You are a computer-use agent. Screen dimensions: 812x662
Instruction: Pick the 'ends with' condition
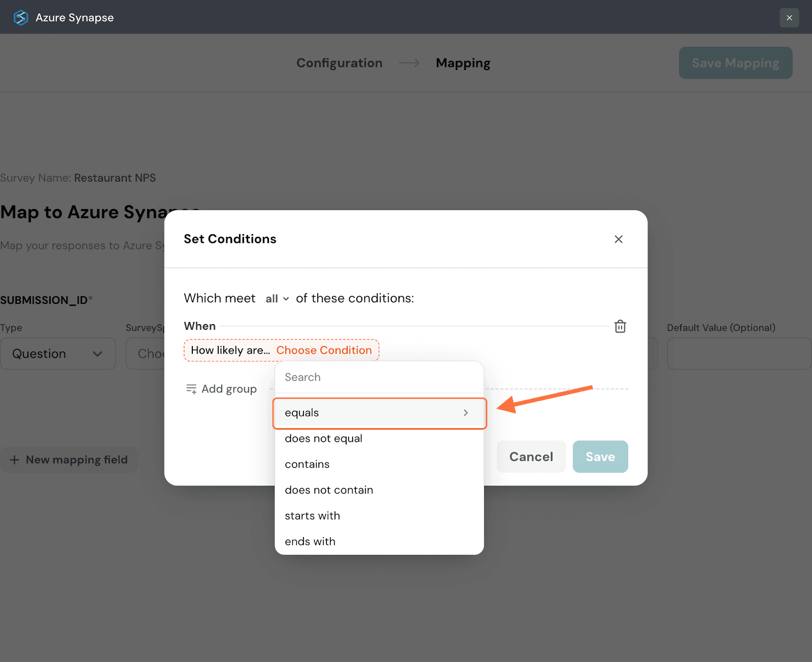click(310, 542)
